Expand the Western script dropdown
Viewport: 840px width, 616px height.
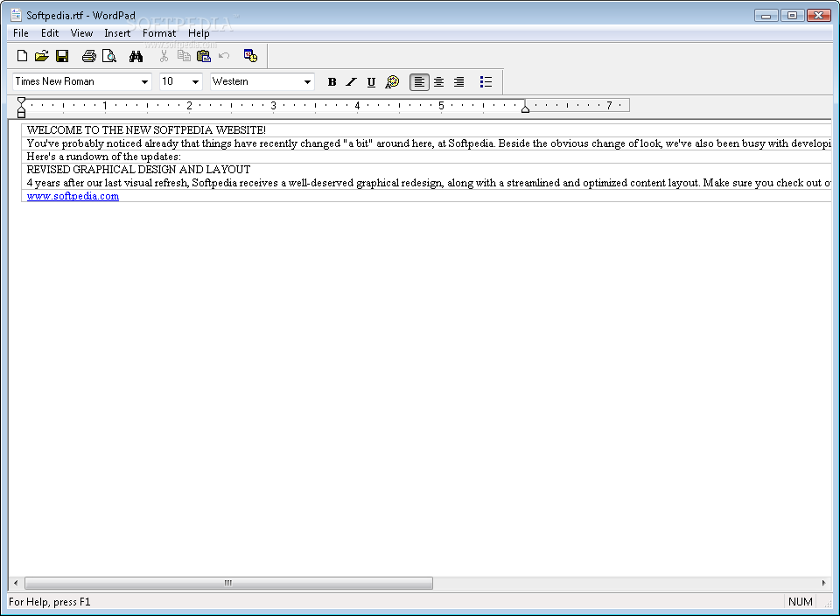tap(307, 82)
